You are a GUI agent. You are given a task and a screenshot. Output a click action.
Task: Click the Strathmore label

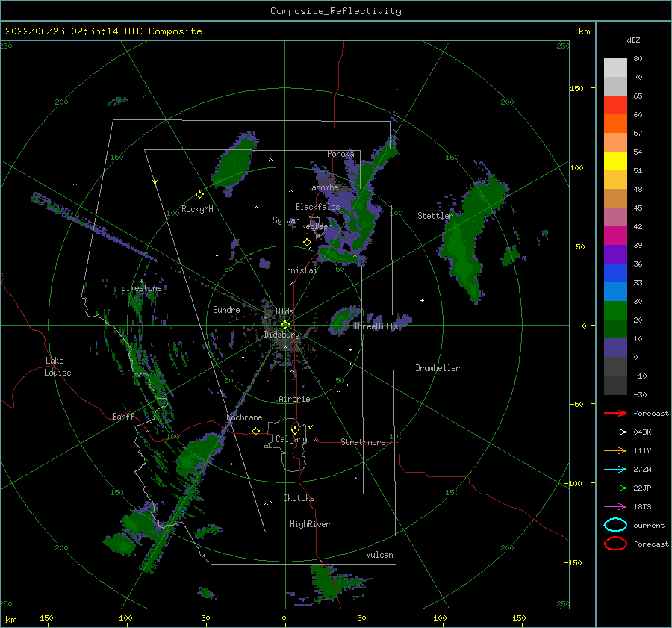[x=363, y=442]
